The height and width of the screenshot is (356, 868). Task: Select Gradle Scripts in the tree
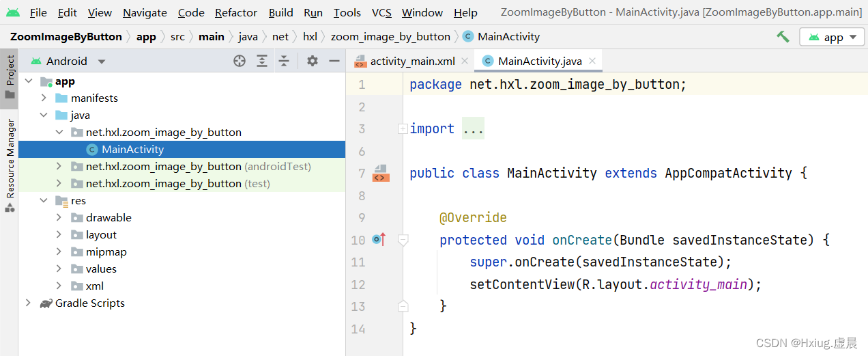(x=182, y=303)
